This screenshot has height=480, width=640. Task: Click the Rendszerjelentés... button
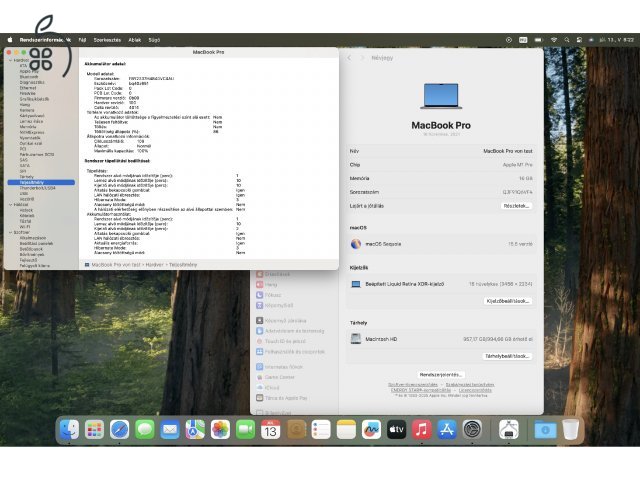(441, 375)
